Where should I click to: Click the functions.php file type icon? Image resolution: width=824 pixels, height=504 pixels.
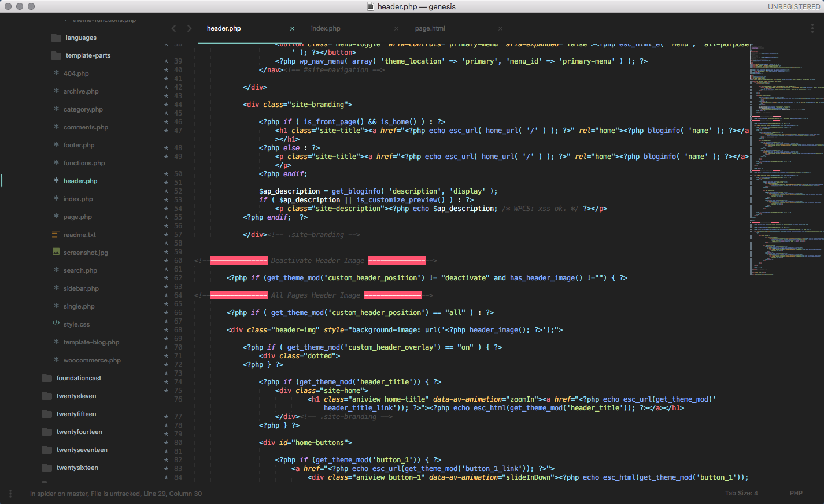pos(56,163)
